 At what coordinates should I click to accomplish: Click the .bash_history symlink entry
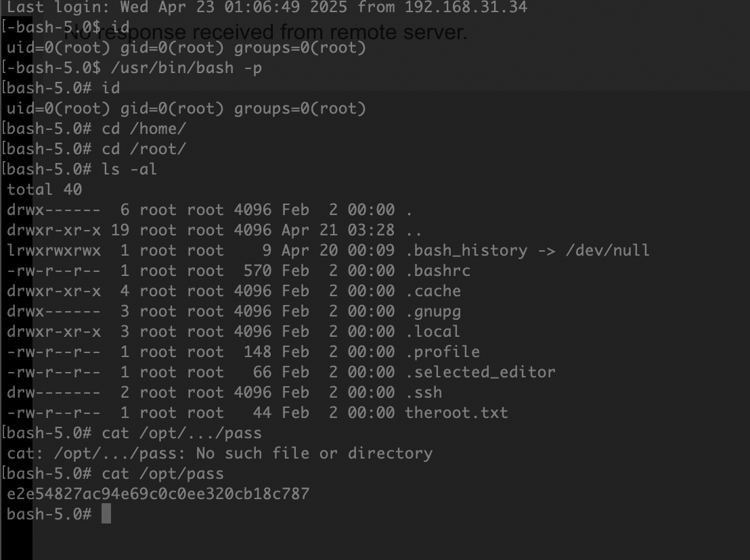point(466,250)
